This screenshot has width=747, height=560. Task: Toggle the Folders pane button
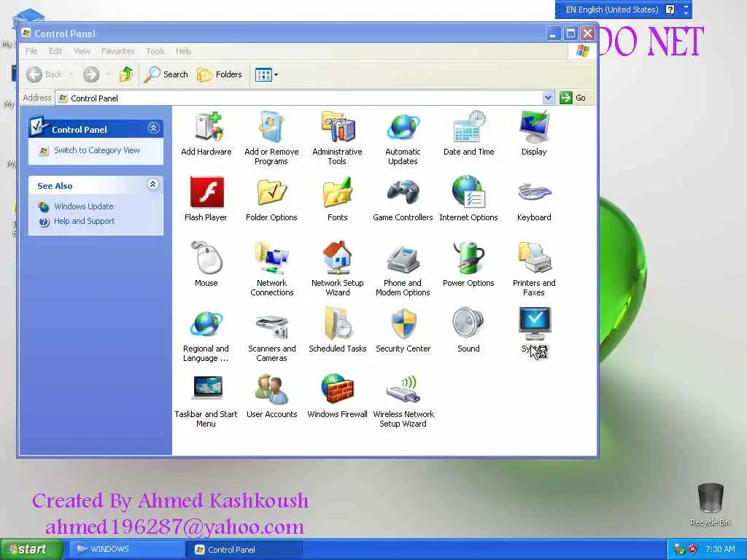(x=220, y=74)
